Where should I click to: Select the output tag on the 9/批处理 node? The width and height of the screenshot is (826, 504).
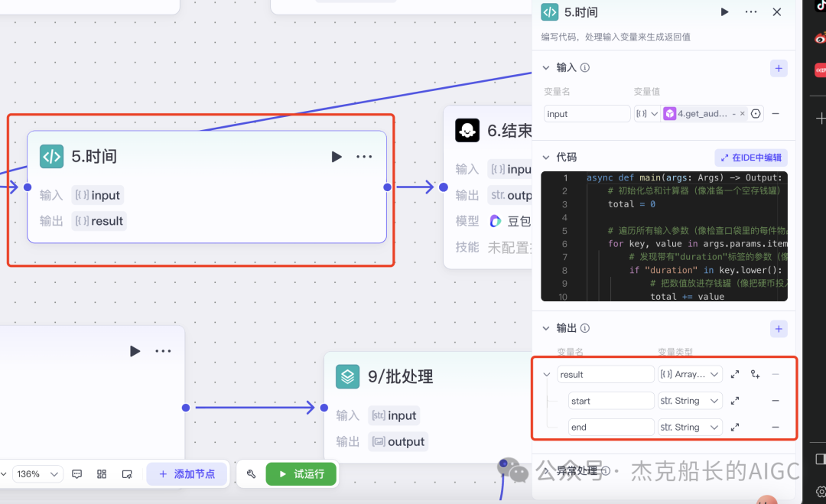(x=398, y=442)
